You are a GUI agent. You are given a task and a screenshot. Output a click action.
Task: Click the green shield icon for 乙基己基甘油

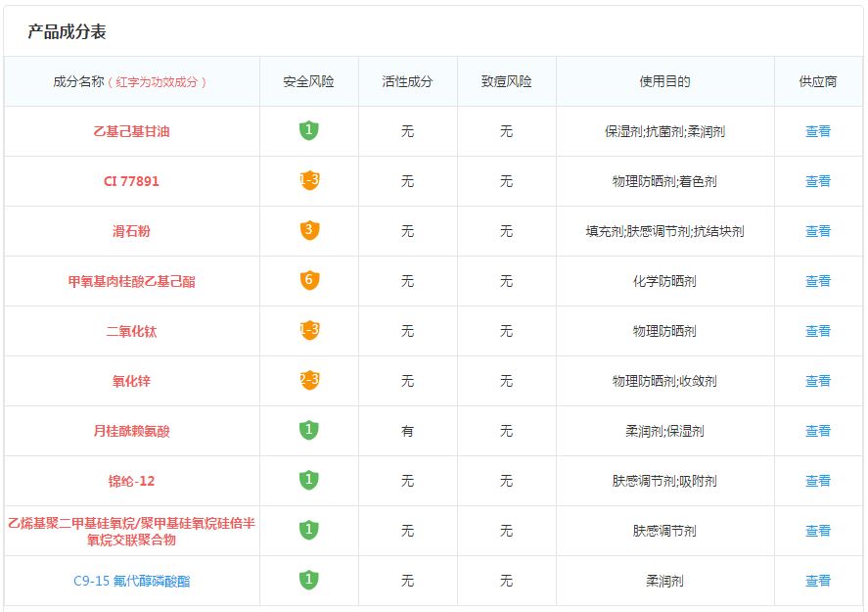point(309,130)
